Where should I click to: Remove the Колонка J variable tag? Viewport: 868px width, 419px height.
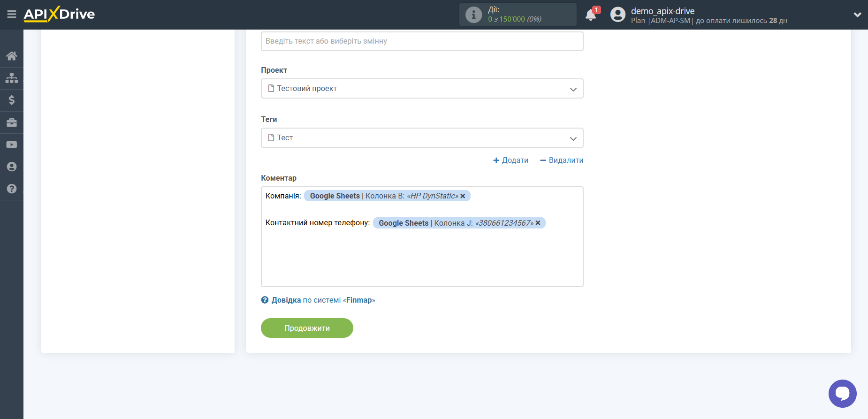538,223
